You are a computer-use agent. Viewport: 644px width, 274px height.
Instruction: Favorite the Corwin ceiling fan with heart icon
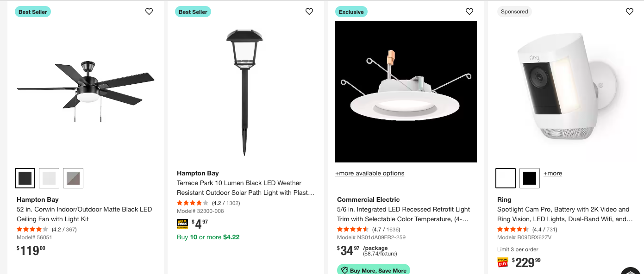coord(149,12)
